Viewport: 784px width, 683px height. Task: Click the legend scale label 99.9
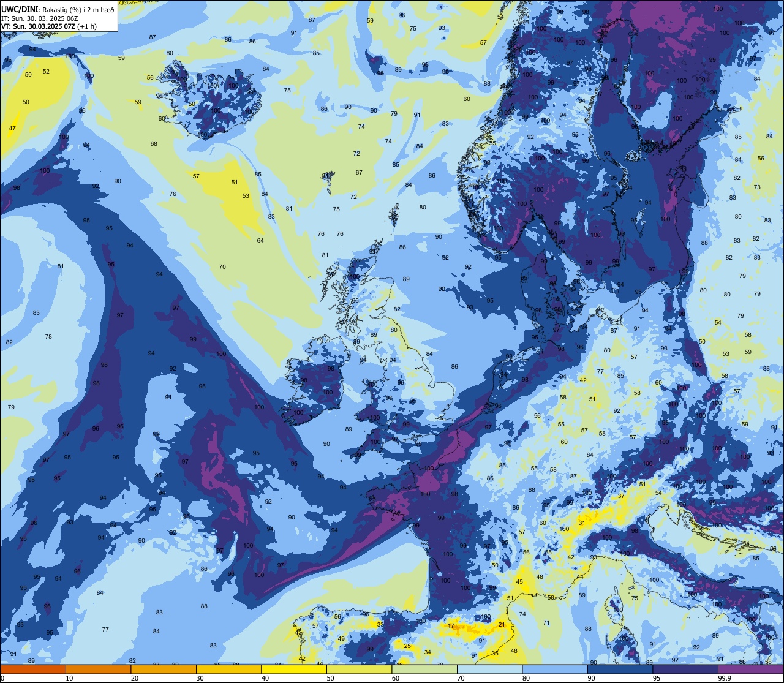pyautogui.click(x=725, y=678)
